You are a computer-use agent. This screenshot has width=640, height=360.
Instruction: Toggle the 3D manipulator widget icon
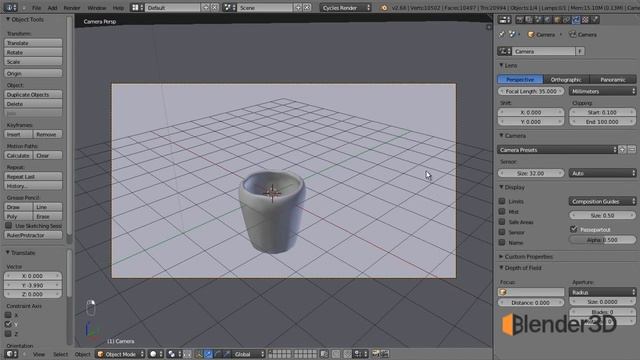click(199, 354)
